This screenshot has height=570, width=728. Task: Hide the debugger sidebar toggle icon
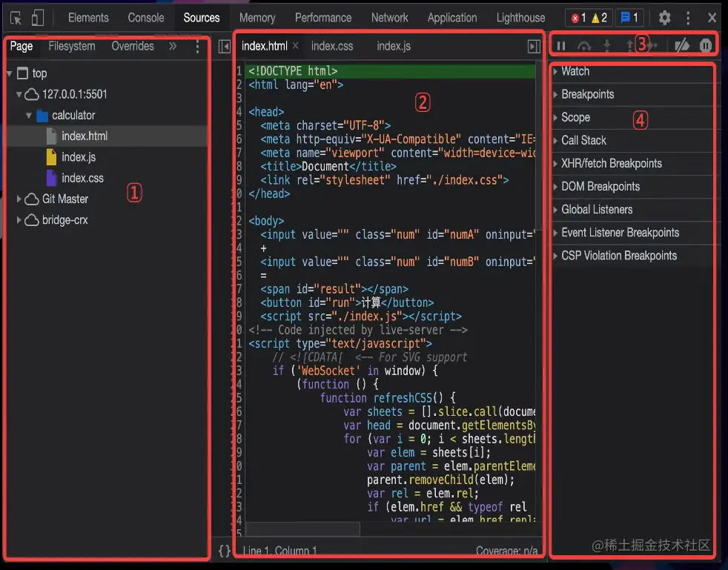(x=534, y=47)
